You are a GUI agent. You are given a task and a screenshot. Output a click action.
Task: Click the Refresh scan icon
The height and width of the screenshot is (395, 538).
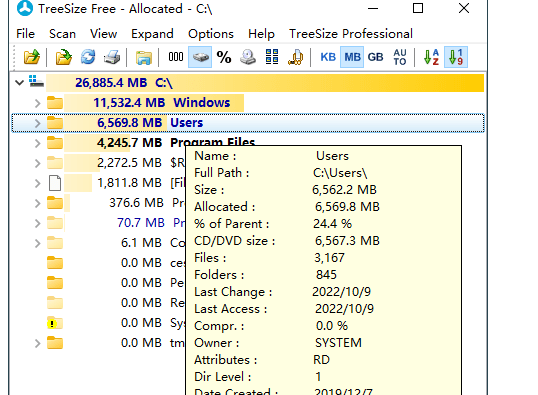coord(88,57)
